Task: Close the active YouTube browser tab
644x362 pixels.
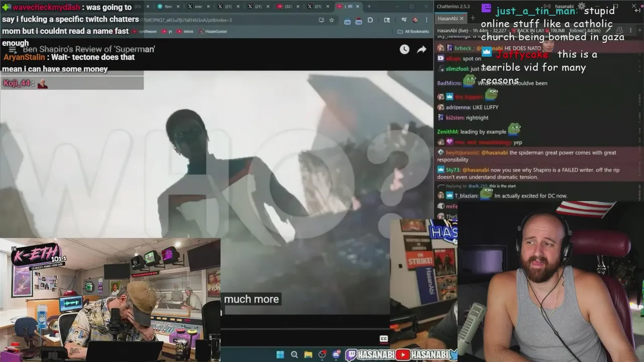Action: [358, 7]
